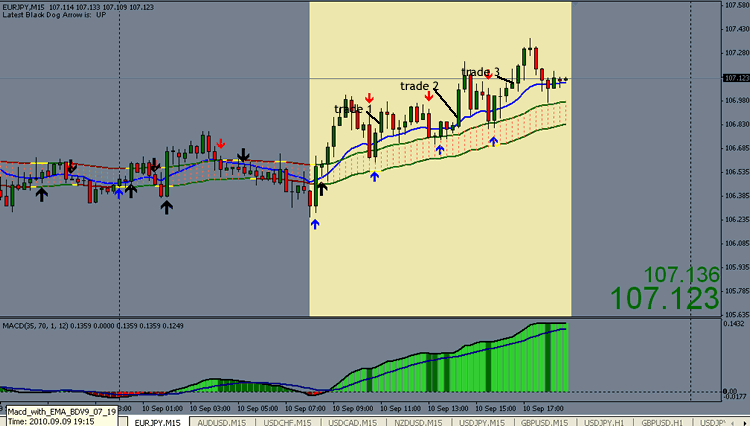Select the active EURJPY,M15 tab
The image size is (750, 426).
156,422
